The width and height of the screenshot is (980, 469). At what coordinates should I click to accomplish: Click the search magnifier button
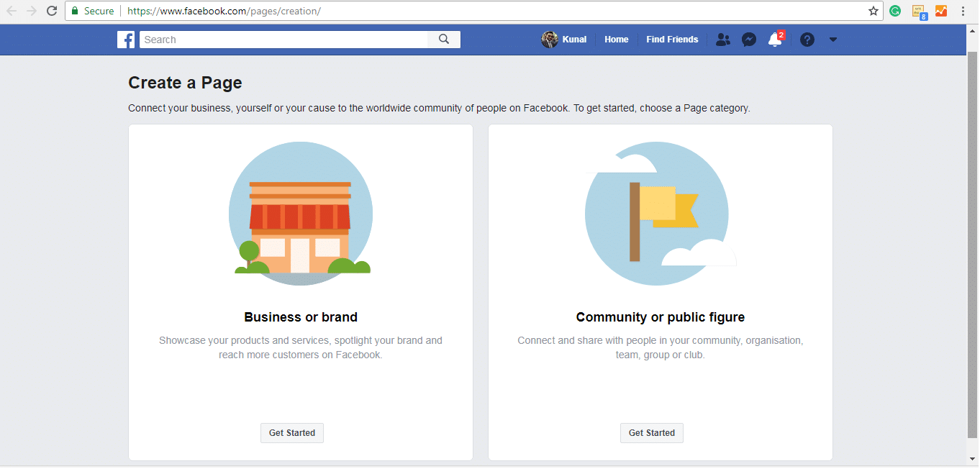point(444,40)
